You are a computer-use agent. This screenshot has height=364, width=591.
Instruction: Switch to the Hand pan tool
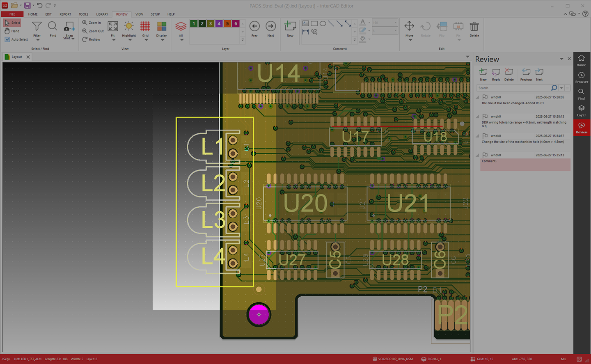click(x=12, y=31)
